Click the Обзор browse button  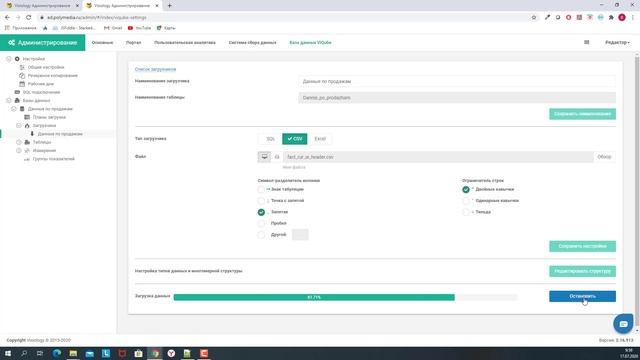point(604,157)
